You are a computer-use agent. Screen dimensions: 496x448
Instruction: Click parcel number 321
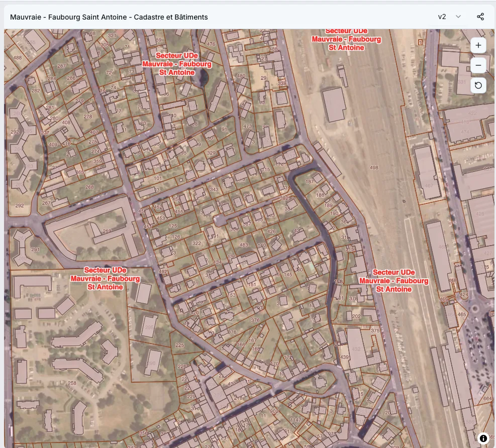[112, 36]
